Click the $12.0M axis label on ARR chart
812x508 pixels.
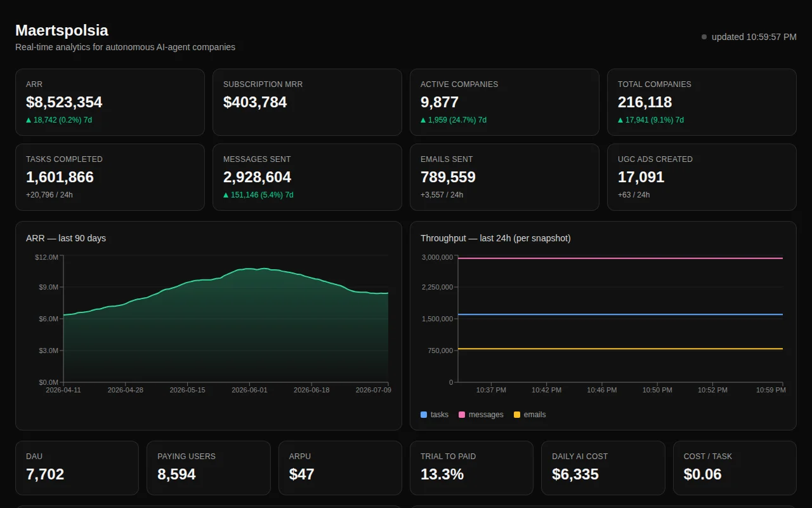click(x=46, y=257)
